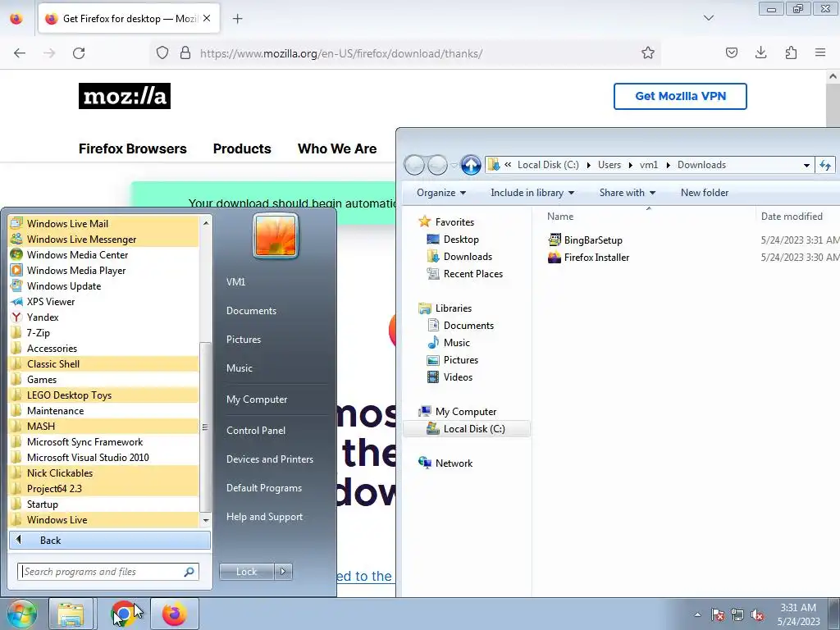Click the network tray icon
840x630 pixels.
[x=737, y=614]
